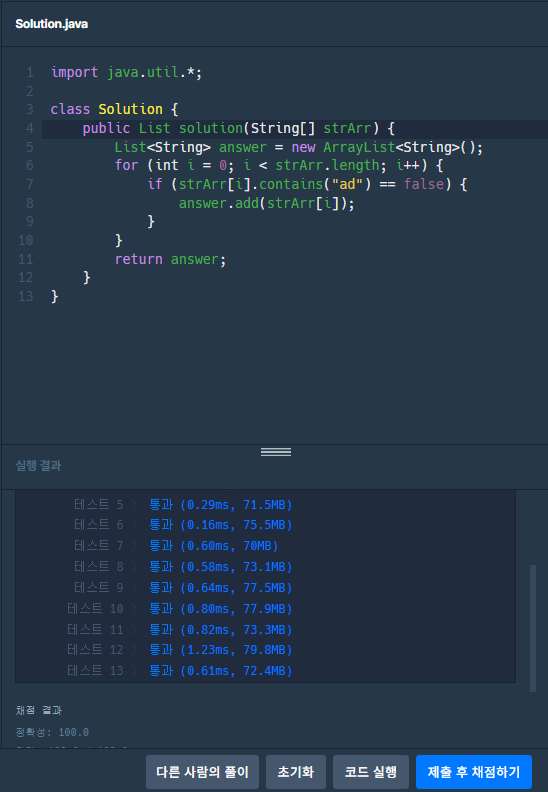Screen dimensions: 548x792
Task: Place cursor on import java.util.*; line
Action: [x=126, y=73]
